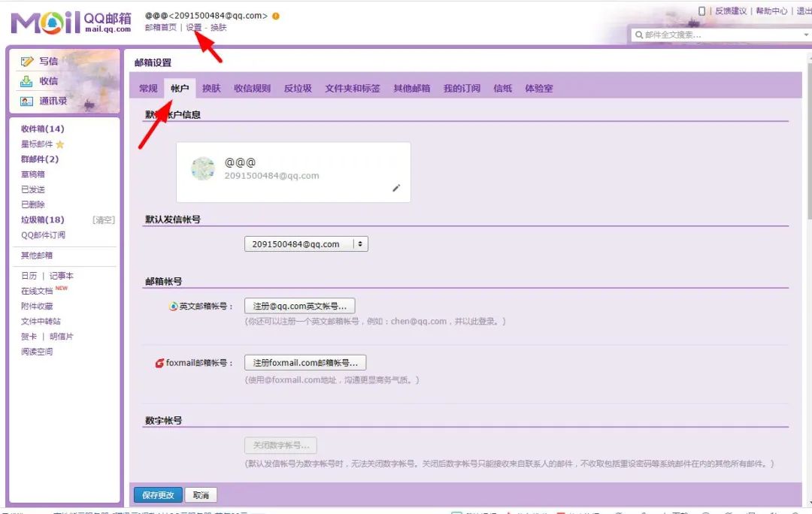Click the 保存更改 button
Image resolution: width=812 pixels, height=514 pixels.
tap(159, 495)
